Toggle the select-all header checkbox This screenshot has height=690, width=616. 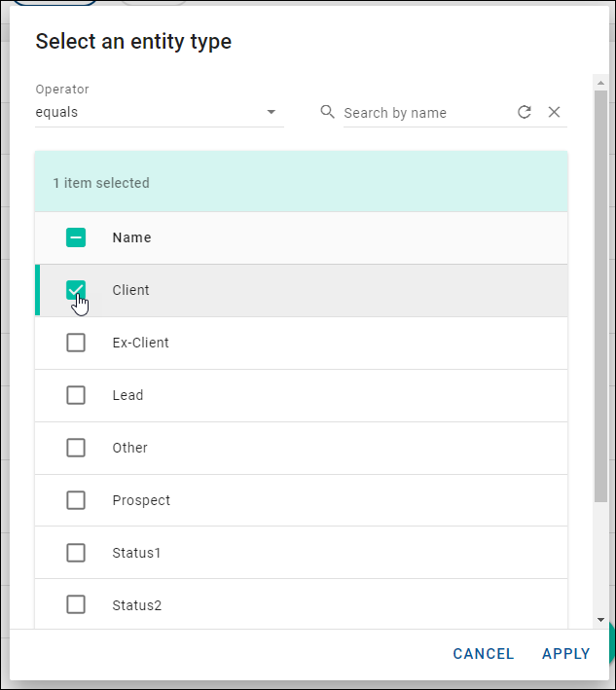tap(76, 237)
